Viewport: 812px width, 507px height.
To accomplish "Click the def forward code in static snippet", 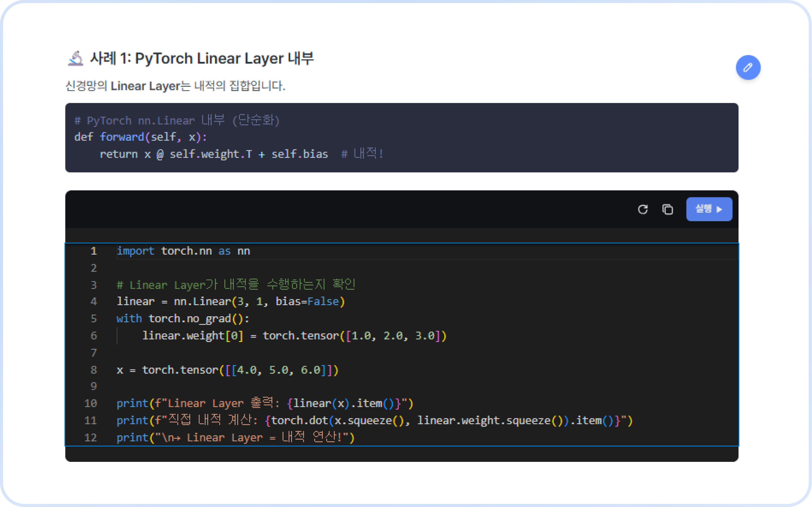I will [x=140, y=137].
